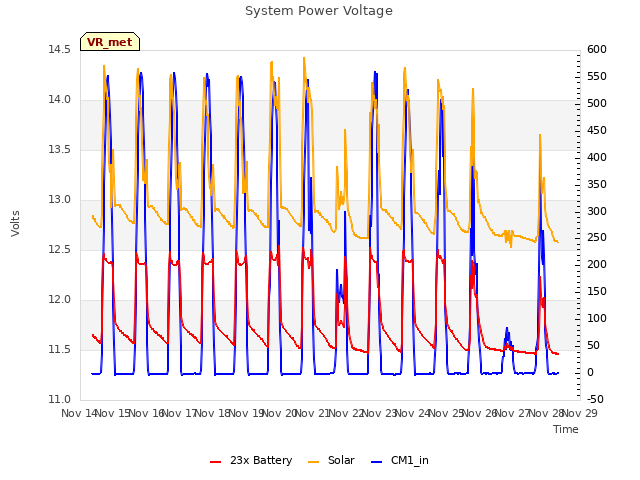The width and height of the screenshot is (640, 480).
Task: Click the 500 right axis tick label
Action: coord(597,103)
